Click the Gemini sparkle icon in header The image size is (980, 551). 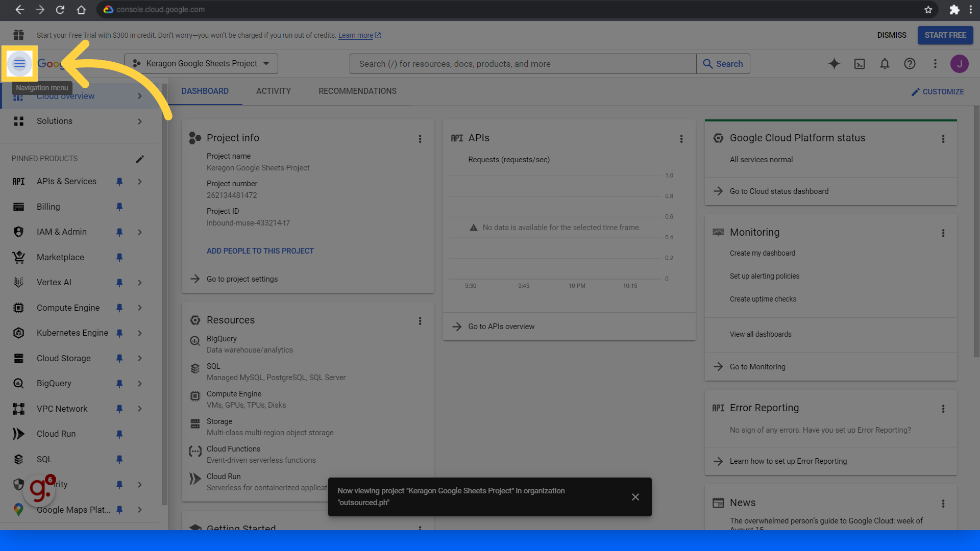tap(834, 64)
